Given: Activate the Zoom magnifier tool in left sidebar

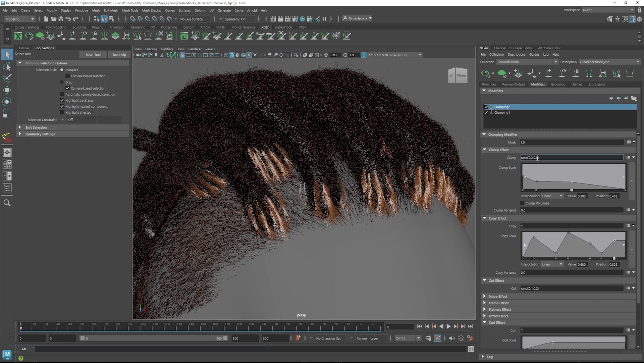Looking at the screenshot, I should (7, 203).
